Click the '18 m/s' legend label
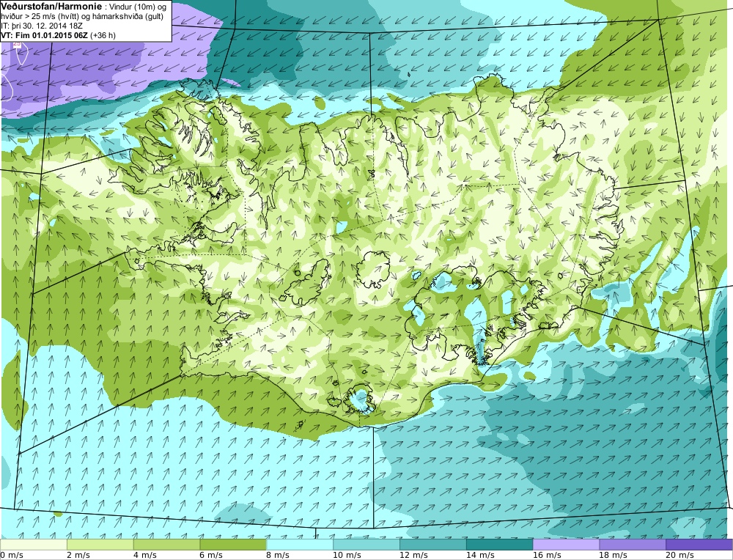The image size is (733, 560). 613,555
